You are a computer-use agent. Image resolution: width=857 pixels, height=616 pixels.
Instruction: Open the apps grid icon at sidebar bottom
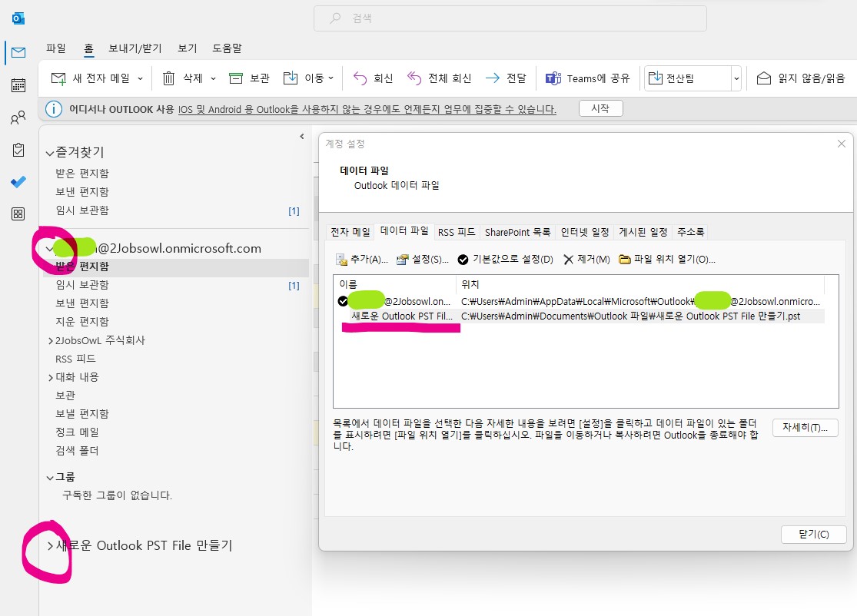coord(17,214)
